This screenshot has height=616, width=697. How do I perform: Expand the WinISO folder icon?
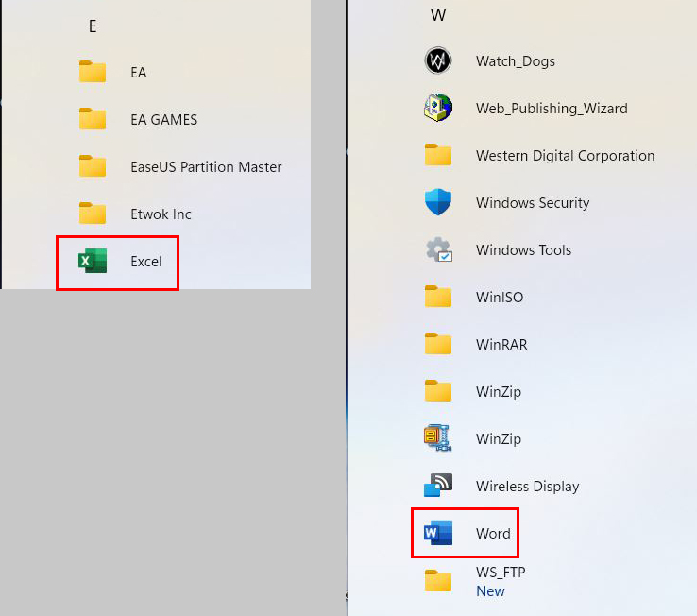click(438, 297)
